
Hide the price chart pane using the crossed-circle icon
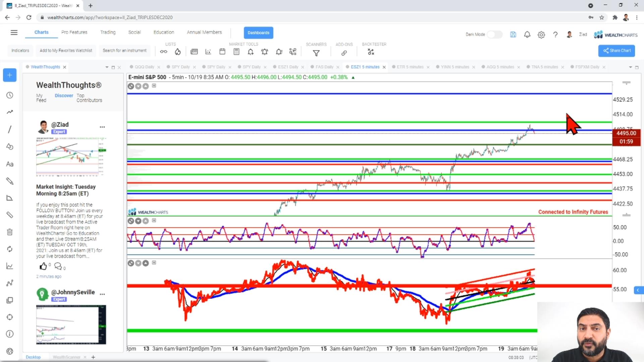pyautogui.click(x=131, y=86)
